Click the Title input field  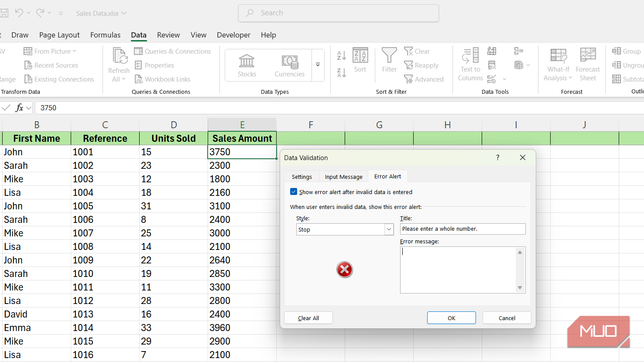[x=462, y=229]
